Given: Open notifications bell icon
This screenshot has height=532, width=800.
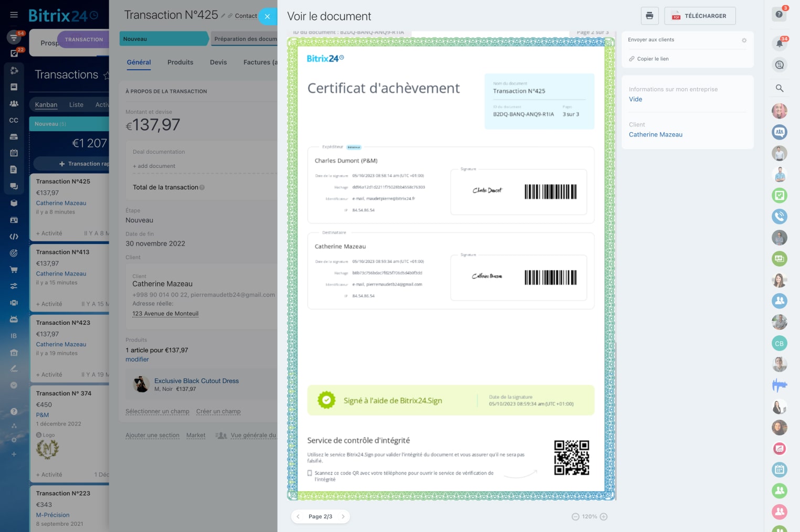Looking at the screenshot, I should (779, 44).
